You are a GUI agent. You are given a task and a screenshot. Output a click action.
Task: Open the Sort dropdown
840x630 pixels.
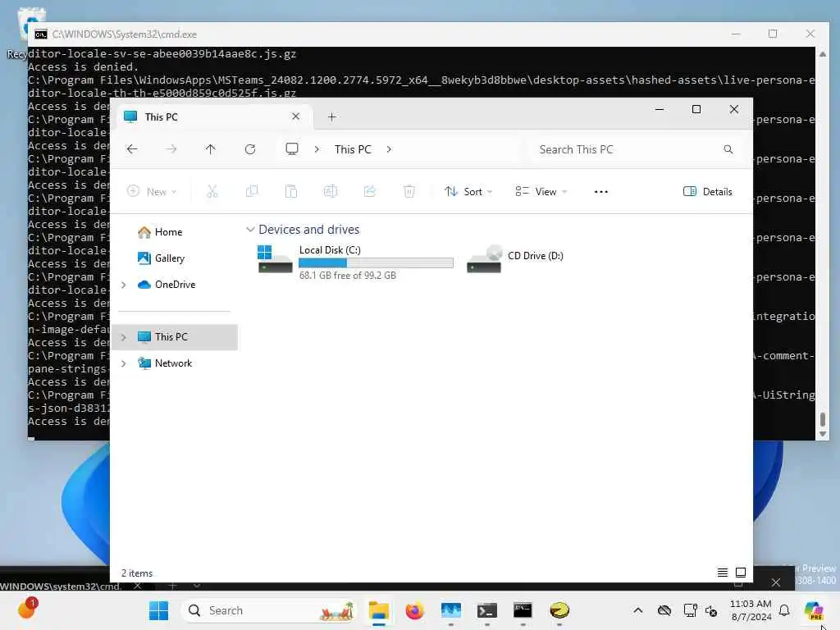point(468,191)
